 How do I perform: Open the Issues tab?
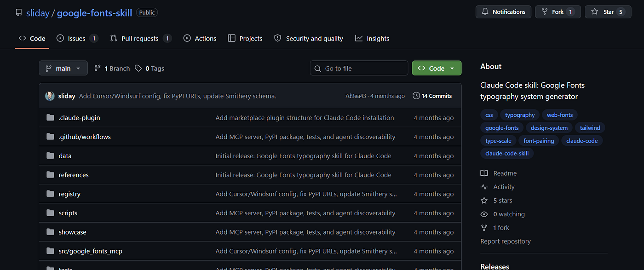tap(77, 39)
